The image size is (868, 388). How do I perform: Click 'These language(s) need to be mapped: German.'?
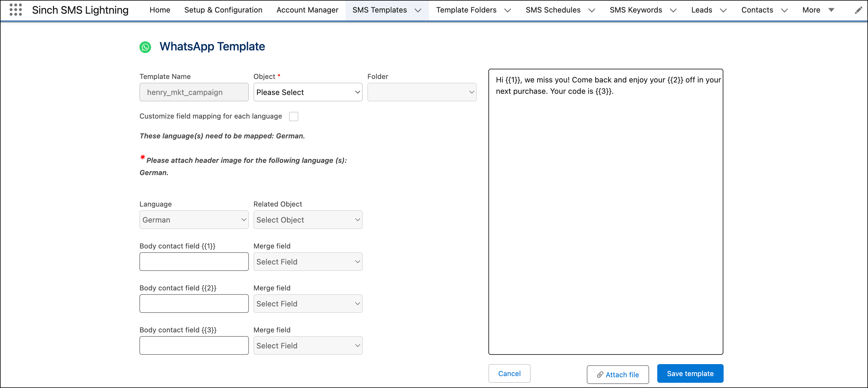[222, 136]
